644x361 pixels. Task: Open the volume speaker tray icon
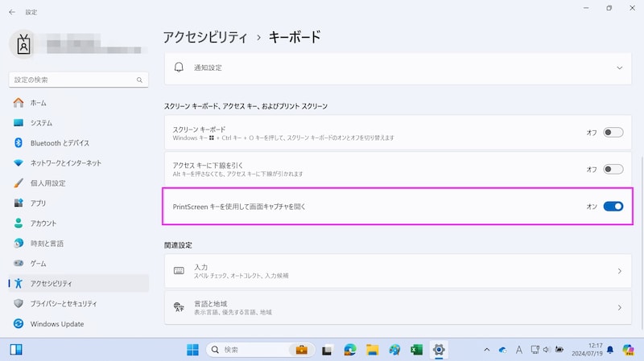(x=547, y=350)
